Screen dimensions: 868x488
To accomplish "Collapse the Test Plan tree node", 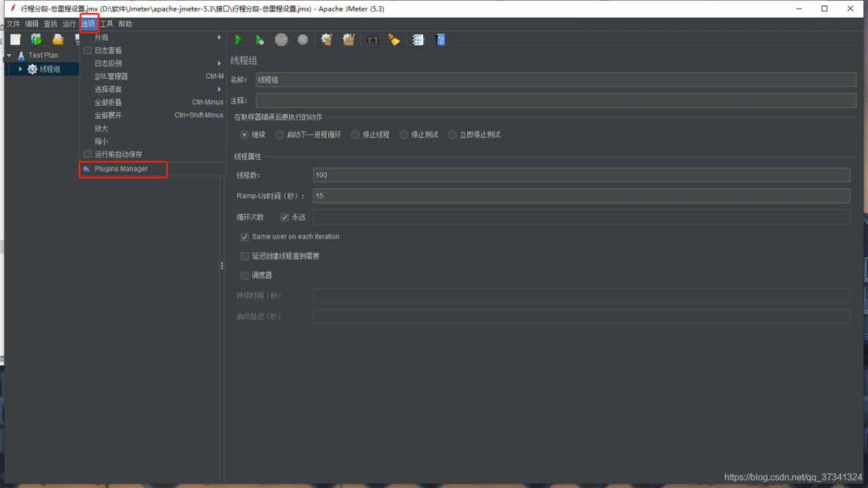I will click(9, 56).
